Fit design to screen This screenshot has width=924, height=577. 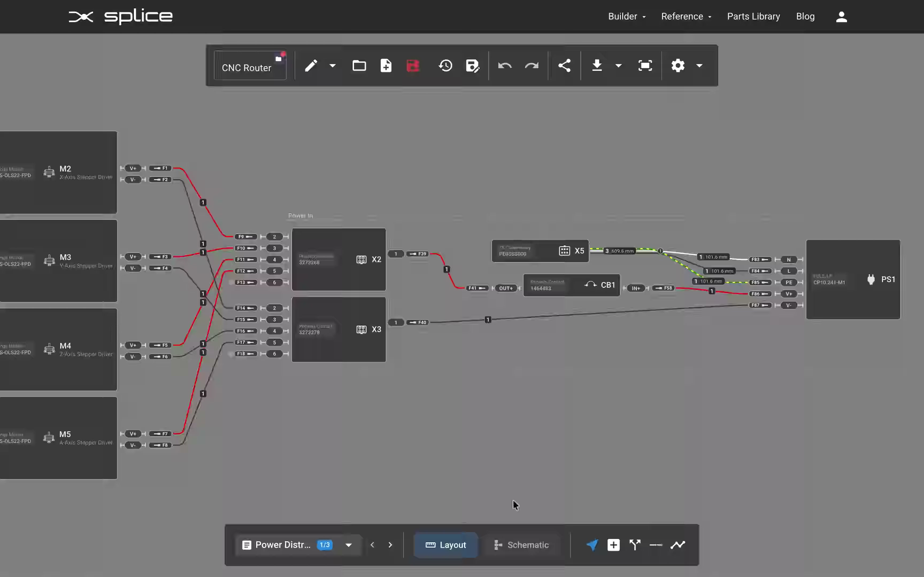coord(645,66)
